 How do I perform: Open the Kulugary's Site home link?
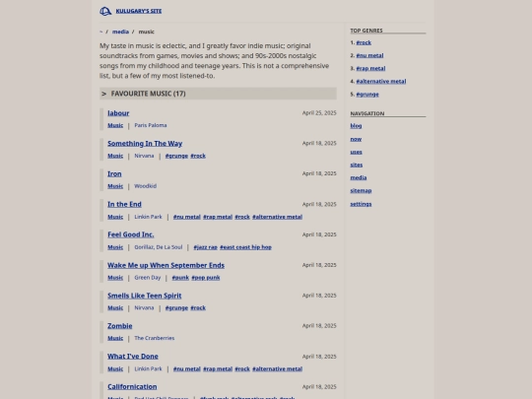tap(139, 11)
